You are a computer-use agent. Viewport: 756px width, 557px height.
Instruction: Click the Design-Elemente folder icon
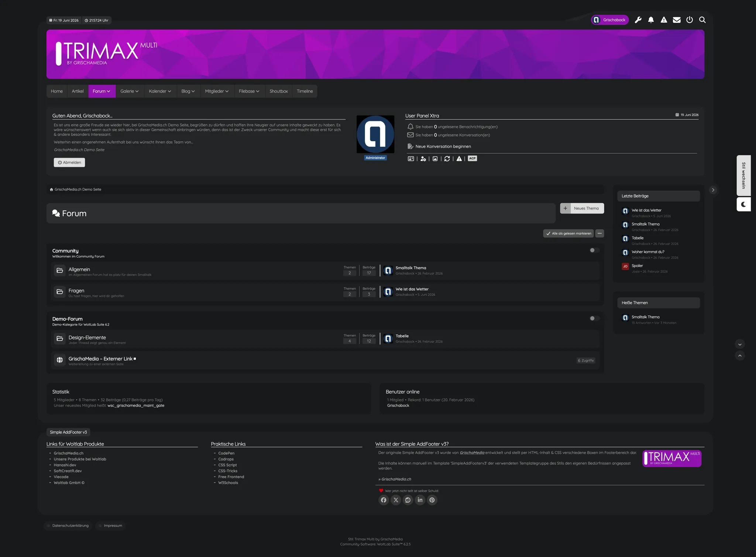tap(60, 339)
